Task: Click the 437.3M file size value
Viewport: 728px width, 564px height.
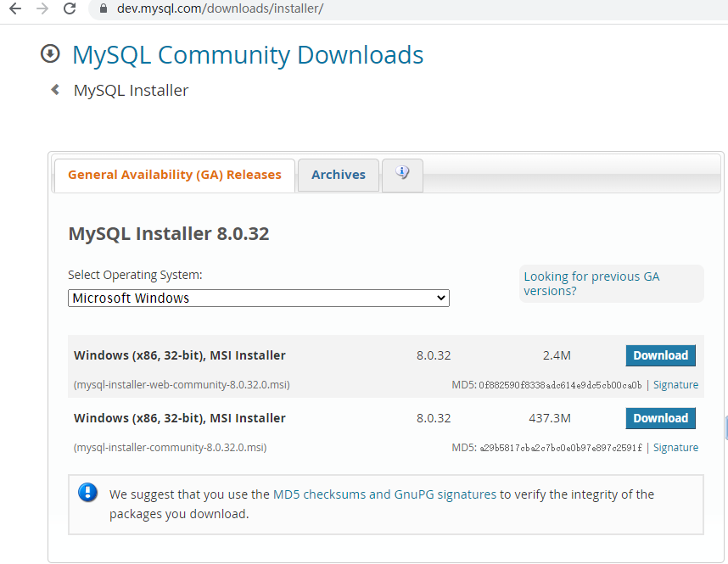Action: coord(550,418)
